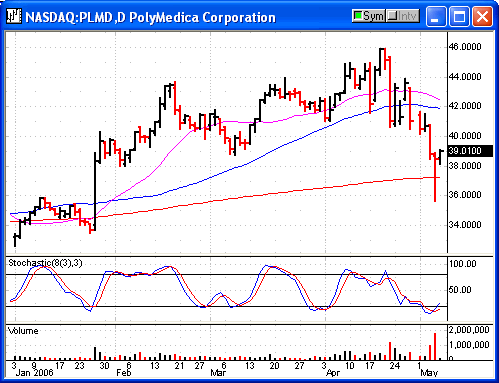Click the current price label 39.0100
This screenshot has width=499, height=383.
(470, 151)
